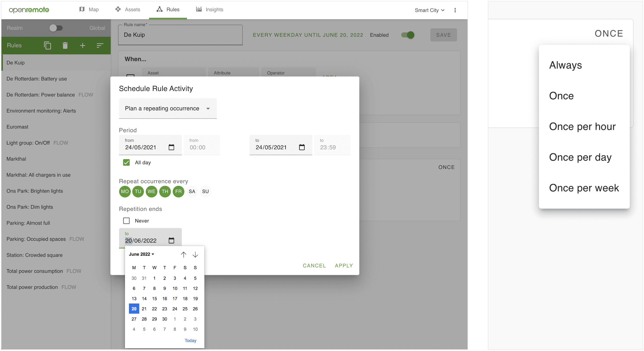Expand the June 2022 month picker
The image size is (644, 351).
pos(142,254)
